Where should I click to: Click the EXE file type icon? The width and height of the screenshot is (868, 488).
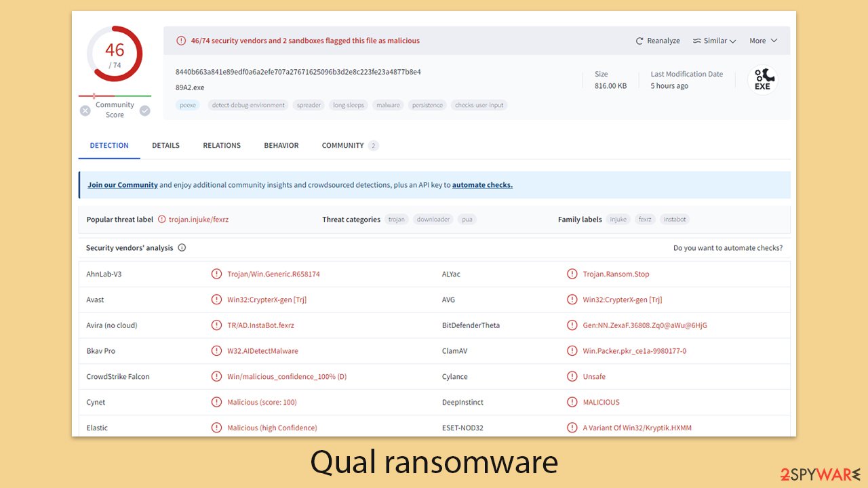pyautogui.click(x=762, y=79)
